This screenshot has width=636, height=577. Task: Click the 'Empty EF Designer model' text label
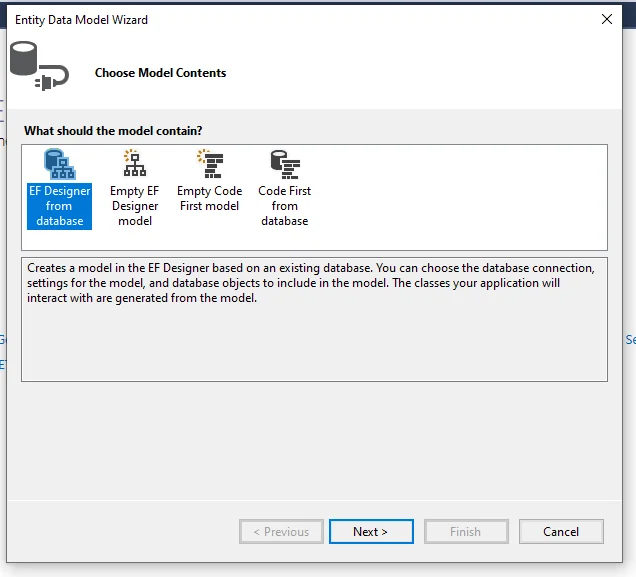pyautogui.click(x=135, y=206)
